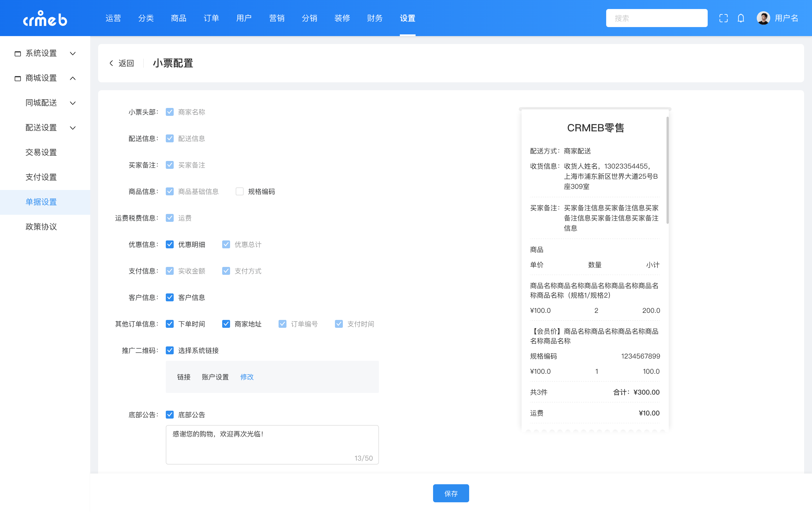
Task: Enable the 规格编码 checkbox
Action: pyautogui.click(x=239, y=191)
